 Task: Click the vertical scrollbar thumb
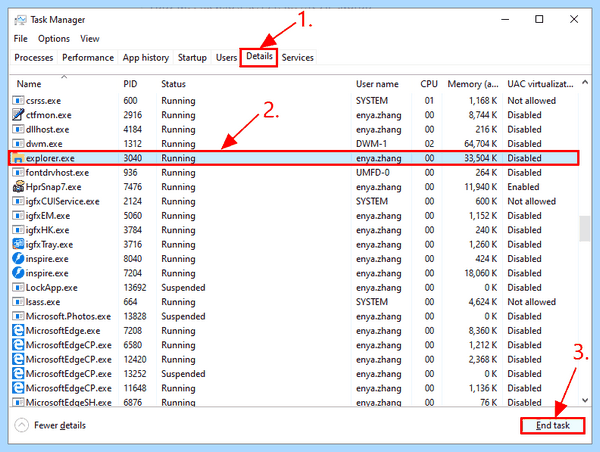[585, 229]
